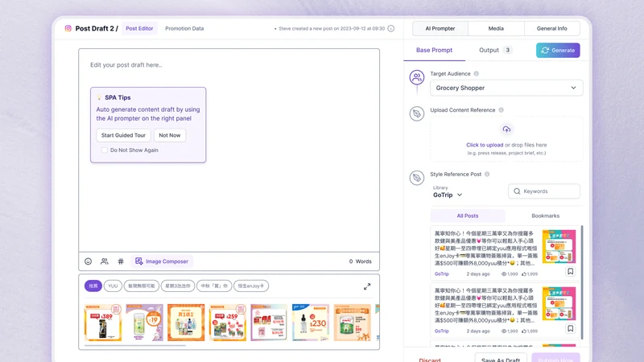
Task: Select the YUU image tag chip
Action: 113,286
